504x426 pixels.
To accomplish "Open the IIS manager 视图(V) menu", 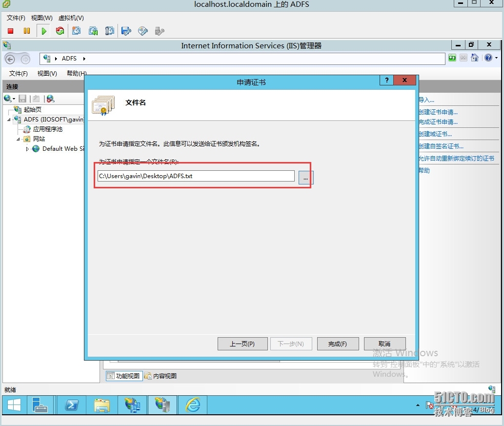I will (47, 74).
